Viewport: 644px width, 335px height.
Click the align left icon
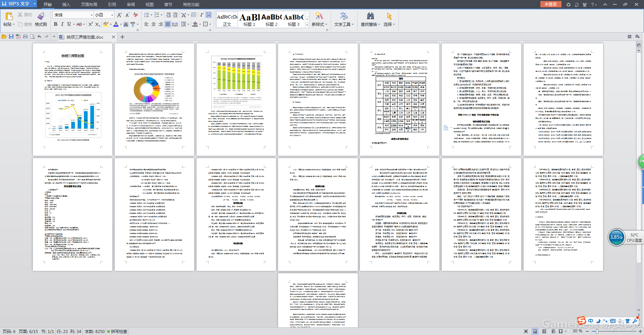click(147, 24)
